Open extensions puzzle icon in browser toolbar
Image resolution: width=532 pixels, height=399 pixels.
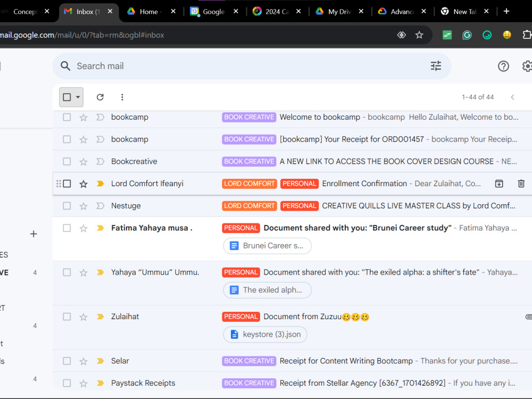coord(527,35)
